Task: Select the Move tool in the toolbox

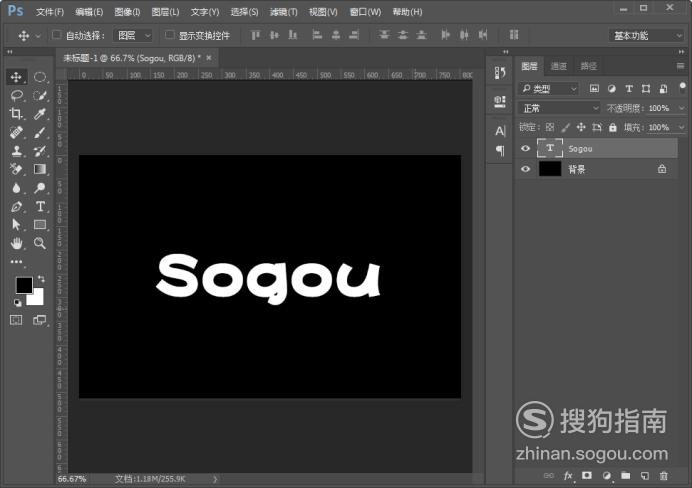Action: click(x=16, y=77)
